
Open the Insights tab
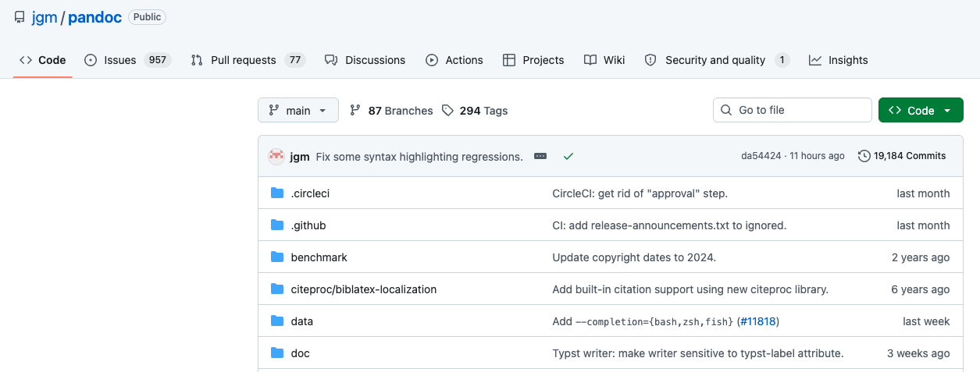click(839, 60)
